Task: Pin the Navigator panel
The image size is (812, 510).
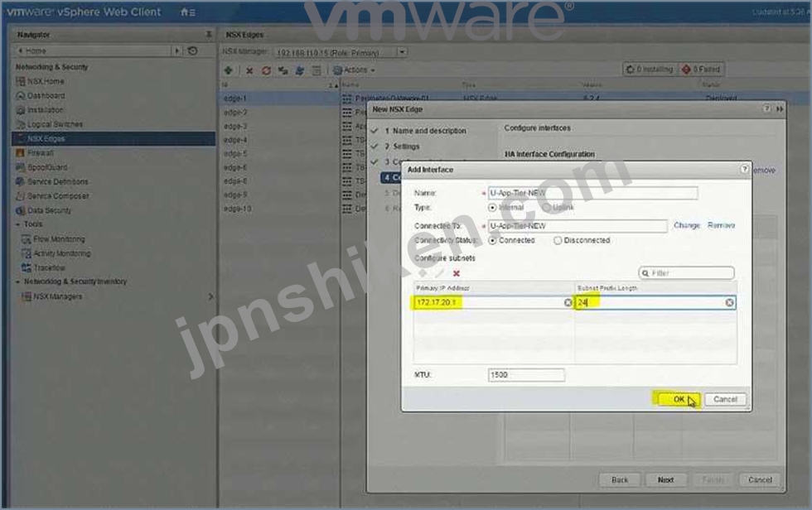Action: [x=209, y=34]
